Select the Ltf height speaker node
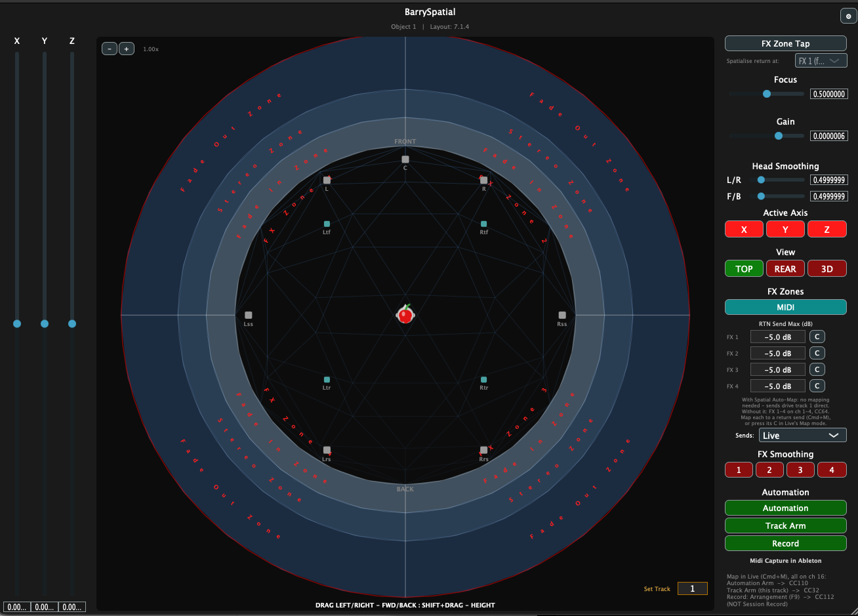858x616 pixels. (327, 224)
